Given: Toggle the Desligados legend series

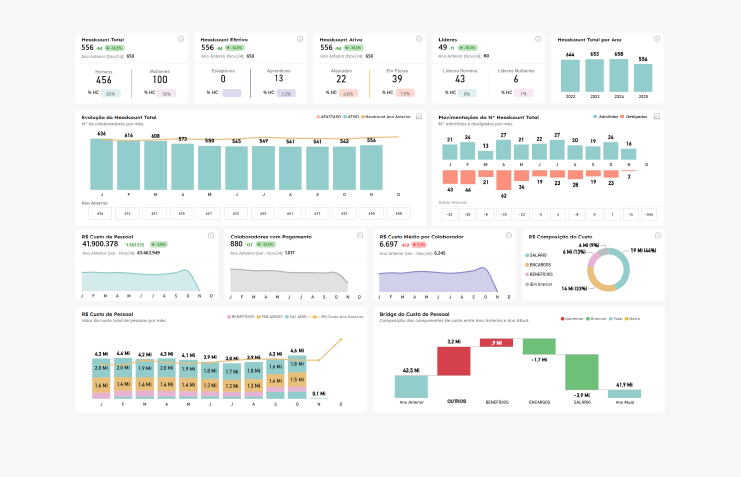Looking at the screenshot, I should click(x=634, y=117).
